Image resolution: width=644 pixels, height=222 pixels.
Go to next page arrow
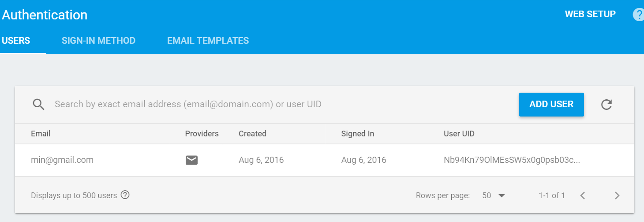(617, 196)
